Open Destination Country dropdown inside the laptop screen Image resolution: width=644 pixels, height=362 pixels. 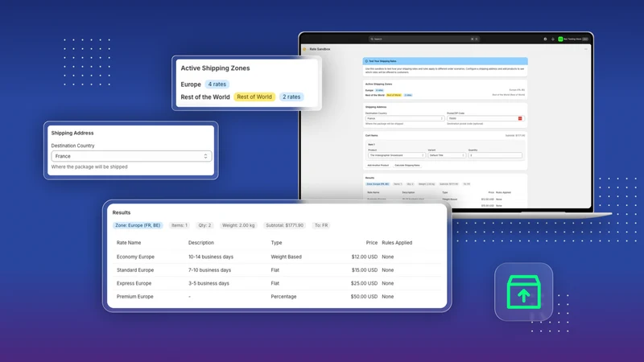(x=405, y=118)
